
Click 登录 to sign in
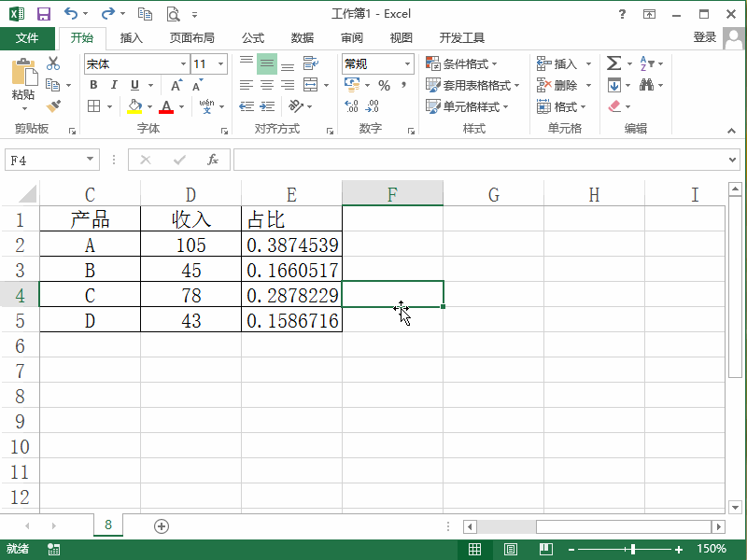pyautogui.click(x=705, y=37)
